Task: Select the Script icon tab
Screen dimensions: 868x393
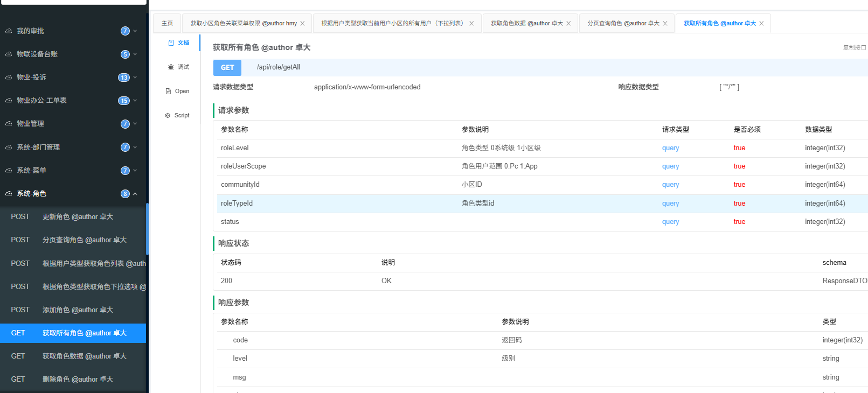Action: tap(168, 116)
